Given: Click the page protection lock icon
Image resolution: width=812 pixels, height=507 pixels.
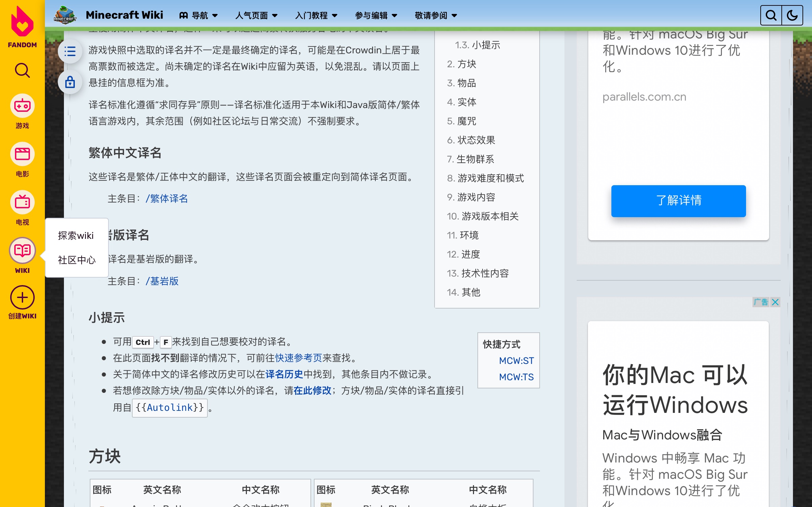Looking at the screenshot, I should [x=70, y=82].
